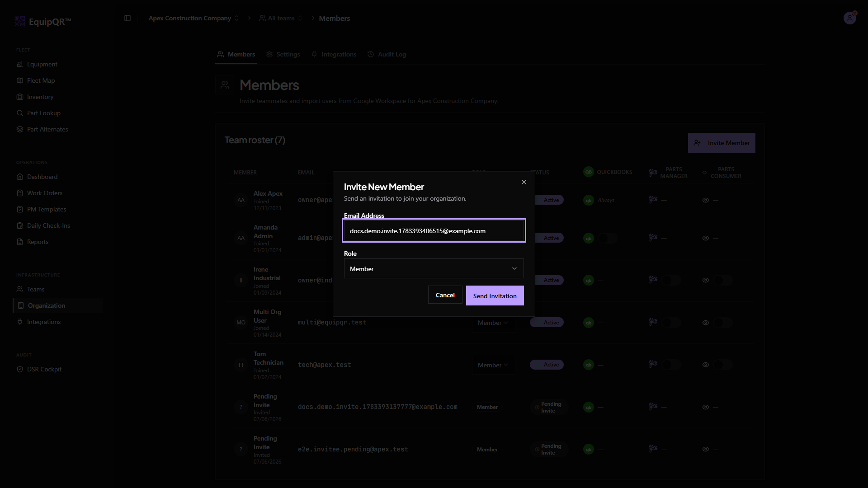Click the Members breadcrumb
Image resolution: width=868 pixels, height=488 pixels.
(x=335, y=18)
